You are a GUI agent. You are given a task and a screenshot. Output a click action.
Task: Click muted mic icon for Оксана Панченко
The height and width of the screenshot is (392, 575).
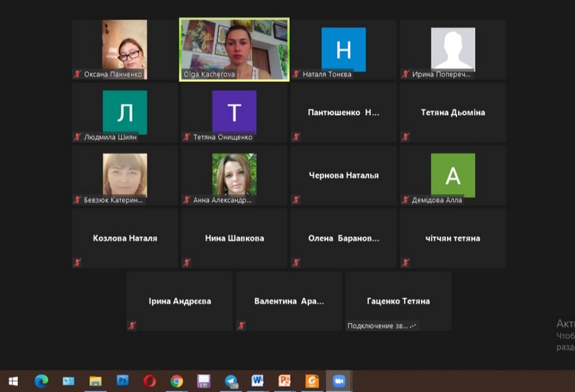coord(77,74)
